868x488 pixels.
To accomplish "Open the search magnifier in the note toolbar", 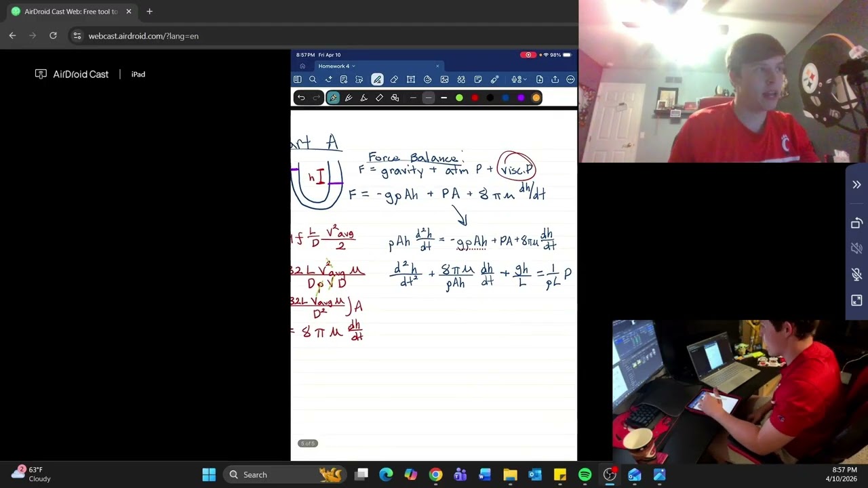I will [x=313, y=79].
